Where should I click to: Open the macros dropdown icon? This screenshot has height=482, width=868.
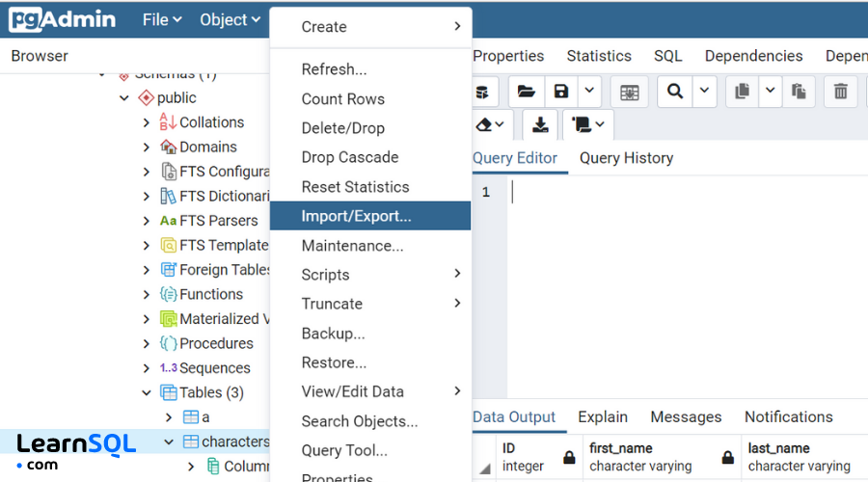tap(588, 124)
